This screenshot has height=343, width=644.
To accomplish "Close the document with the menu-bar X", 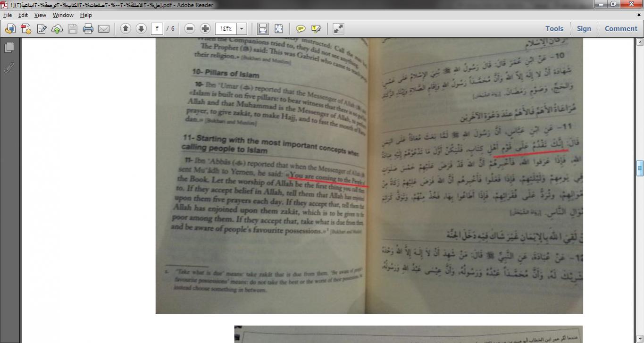I will click(639, 15).
